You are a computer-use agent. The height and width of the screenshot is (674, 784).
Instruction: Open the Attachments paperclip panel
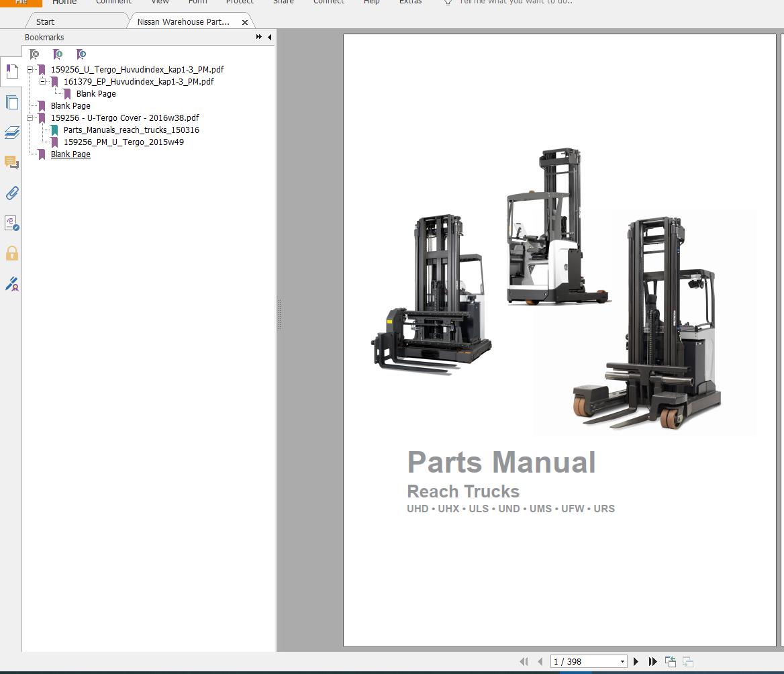click(x=11, y=193)
